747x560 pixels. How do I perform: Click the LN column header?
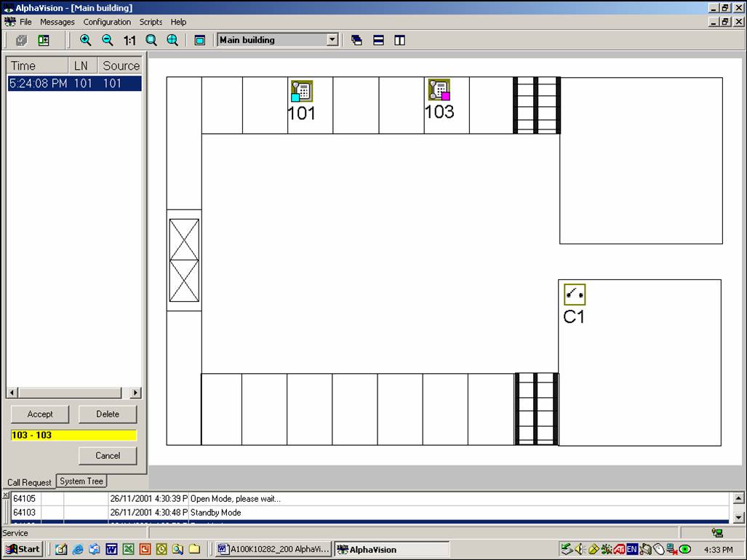tap(83, 65)
